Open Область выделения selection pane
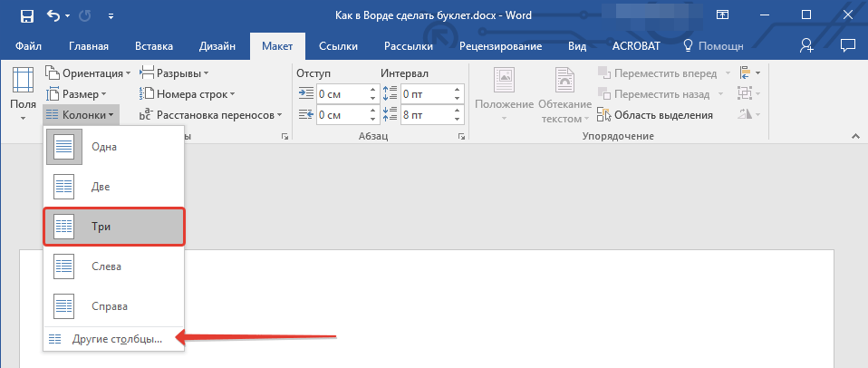The height and width of the screenshot is (368, 868). 656,115
